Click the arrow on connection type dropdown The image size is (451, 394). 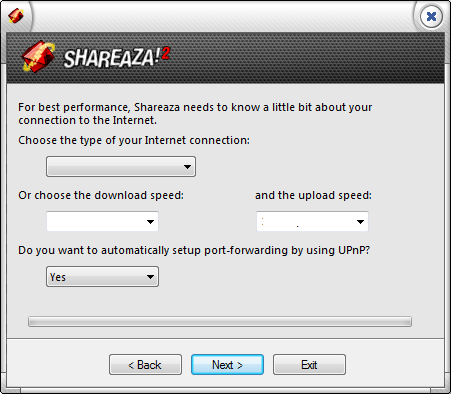(187, 166)
